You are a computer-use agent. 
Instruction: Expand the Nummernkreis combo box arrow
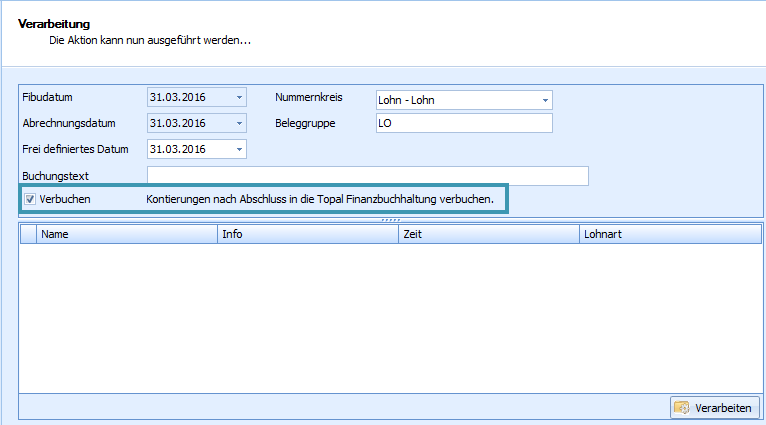click(x=545, y=100)
